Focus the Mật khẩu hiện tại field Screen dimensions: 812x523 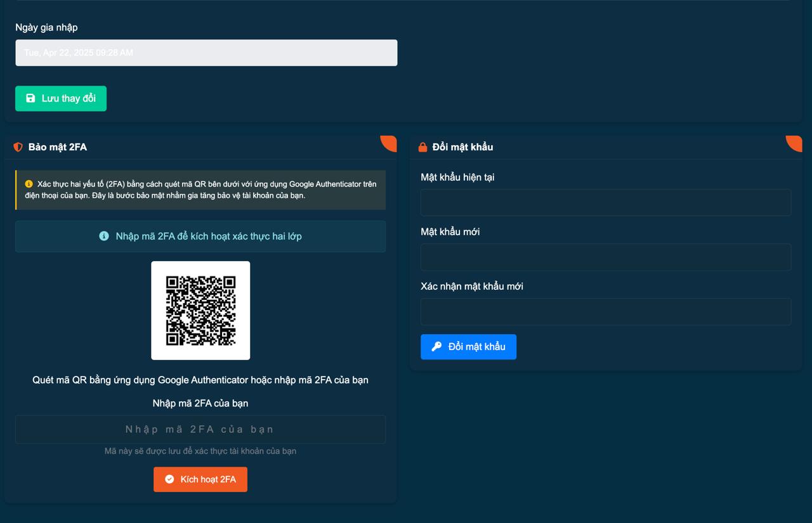[605, 202]
